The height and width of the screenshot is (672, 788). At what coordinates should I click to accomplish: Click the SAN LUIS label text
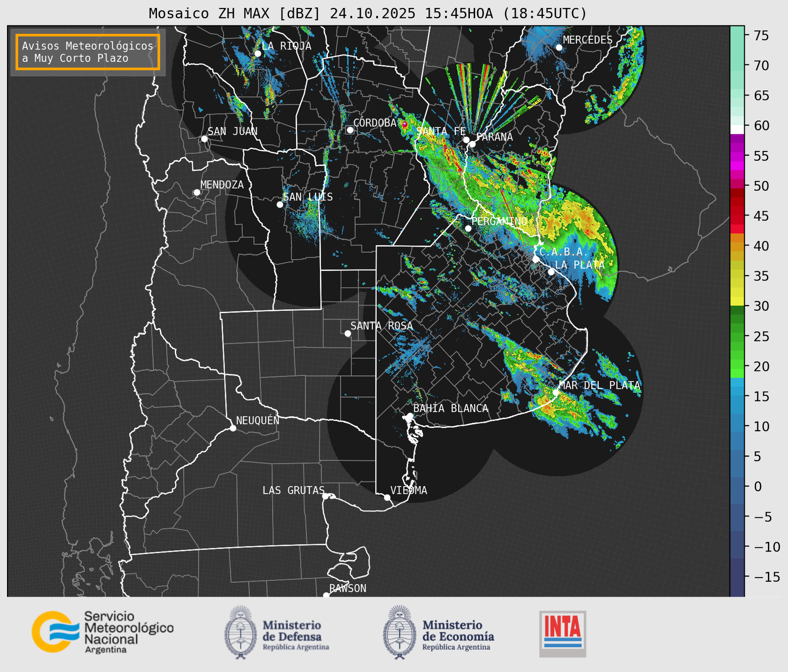pyautogui.click(x=308, y=197)
